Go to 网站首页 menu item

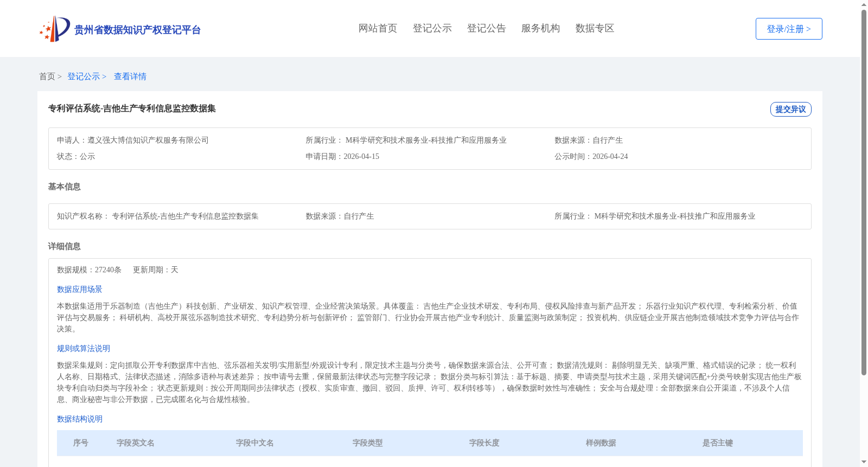pyautogui.click(x=378, y=28)
